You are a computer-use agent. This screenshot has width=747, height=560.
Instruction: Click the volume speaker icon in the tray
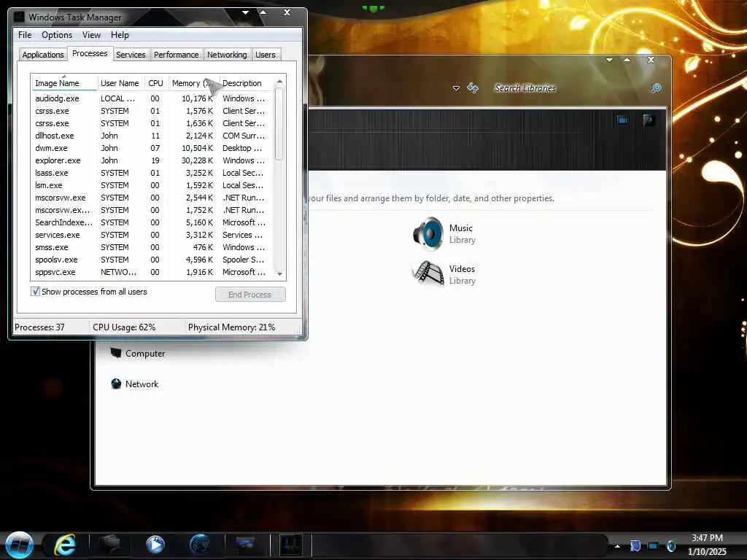pyautogui.click(x=671, y=545)
